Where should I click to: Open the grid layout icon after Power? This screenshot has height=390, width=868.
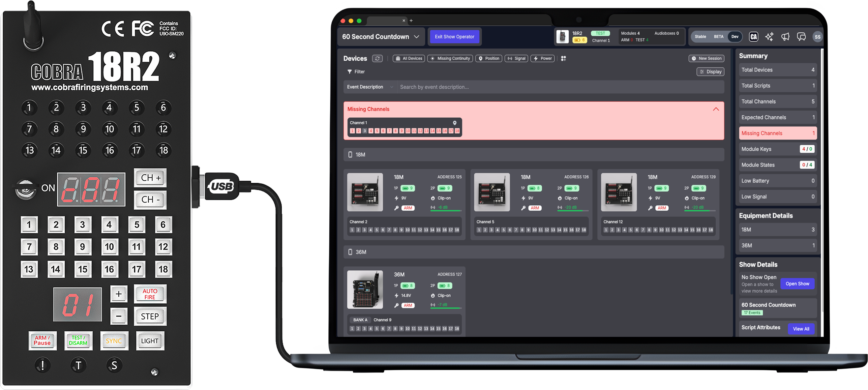(563, 58)
